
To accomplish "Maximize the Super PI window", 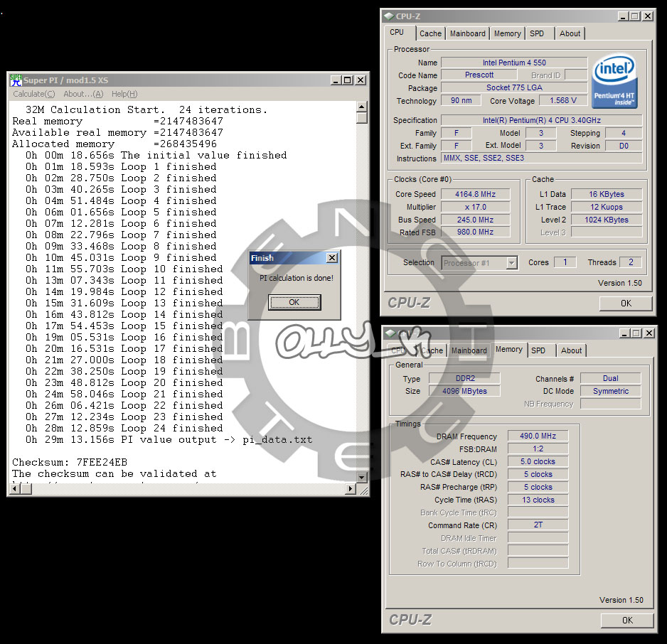I will [x=348, y=80].
